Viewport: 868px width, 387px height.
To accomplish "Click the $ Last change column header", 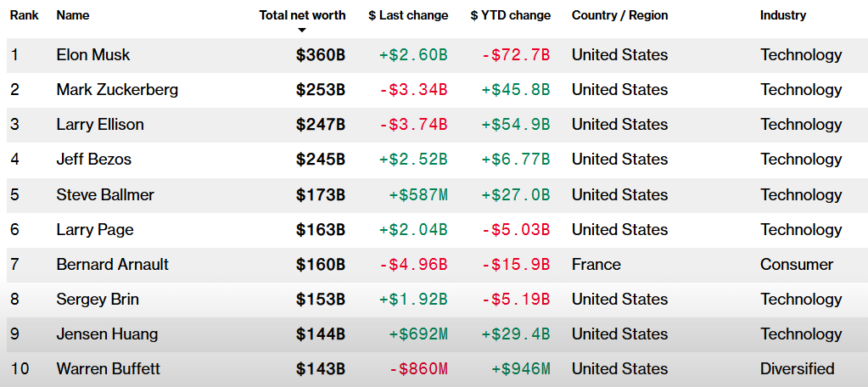I will pos(408,15).
